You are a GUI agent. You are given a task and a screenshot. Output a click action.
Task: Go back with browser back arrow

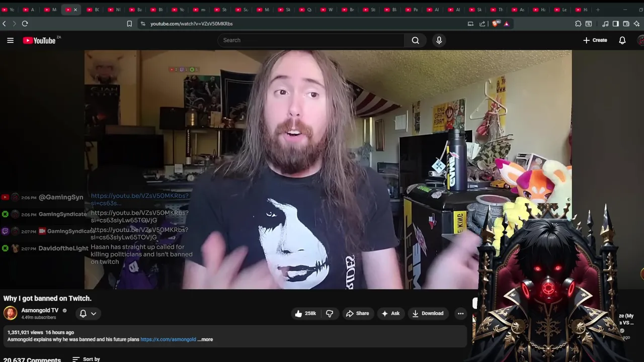(5, 24)
